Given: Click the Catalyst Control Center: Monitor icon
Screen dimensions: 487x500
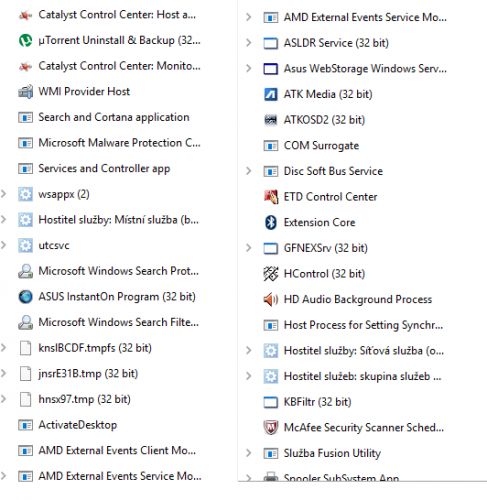Looking at the screenshot, I should coord(25,66).
